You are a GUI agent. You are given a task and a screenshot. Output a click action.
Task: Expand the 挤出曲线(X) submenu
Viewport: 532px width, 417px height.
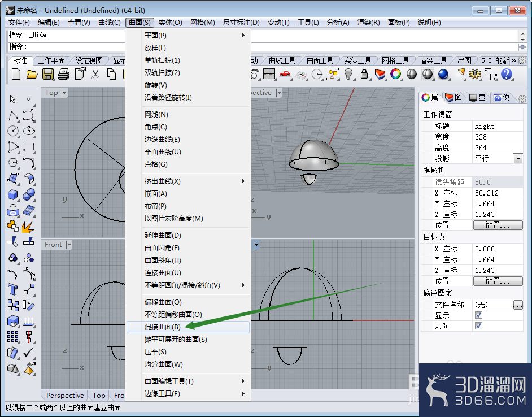coord(188,181)
